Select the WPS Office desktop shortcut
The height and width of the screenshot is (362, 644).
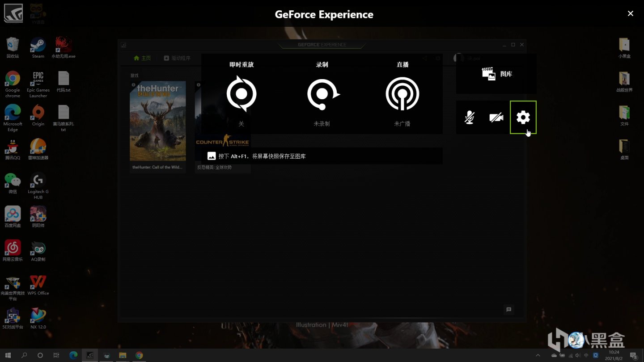point(38,285)
